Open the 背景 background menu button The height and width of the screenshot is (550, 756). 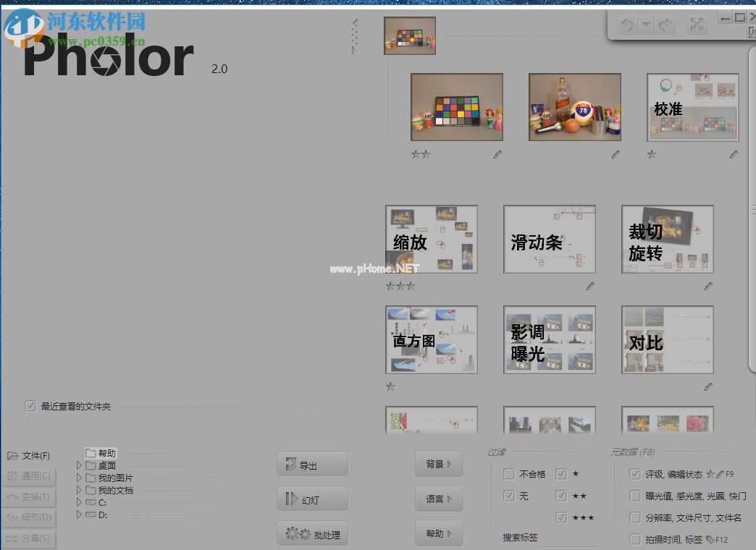(439, 464)
